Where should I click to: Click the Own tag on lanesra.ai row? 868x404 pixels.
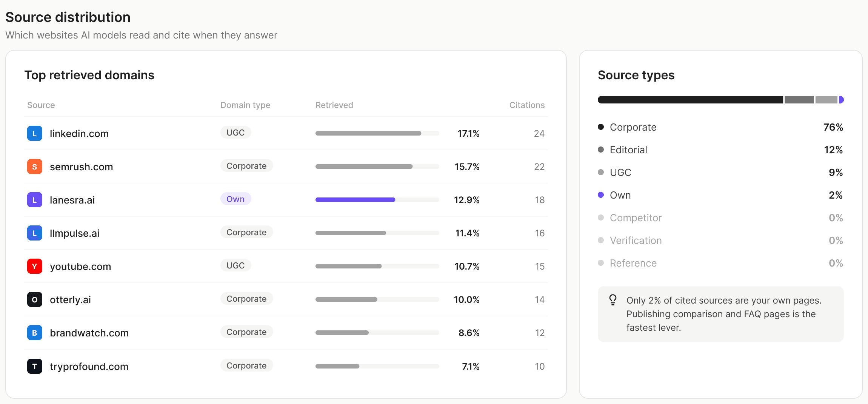tap(235, 199)
